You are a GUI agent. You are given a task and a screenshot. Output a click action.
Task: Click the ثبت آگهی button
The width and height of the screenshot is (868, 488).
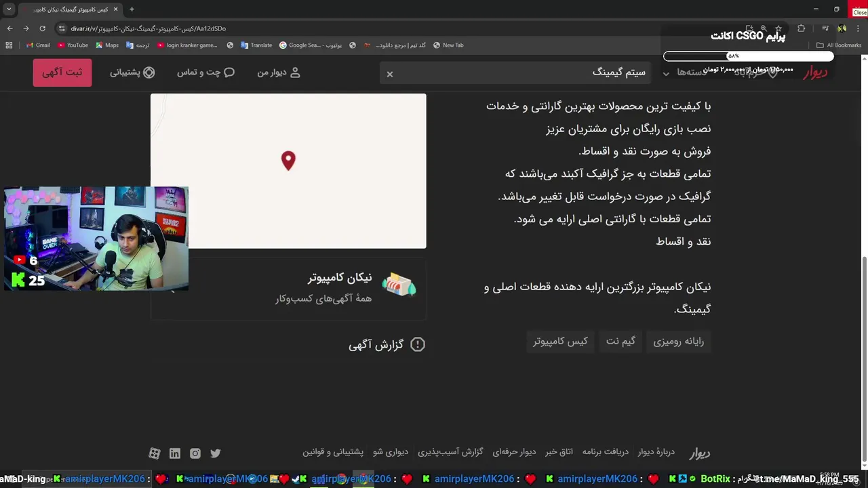coord(62,73)
